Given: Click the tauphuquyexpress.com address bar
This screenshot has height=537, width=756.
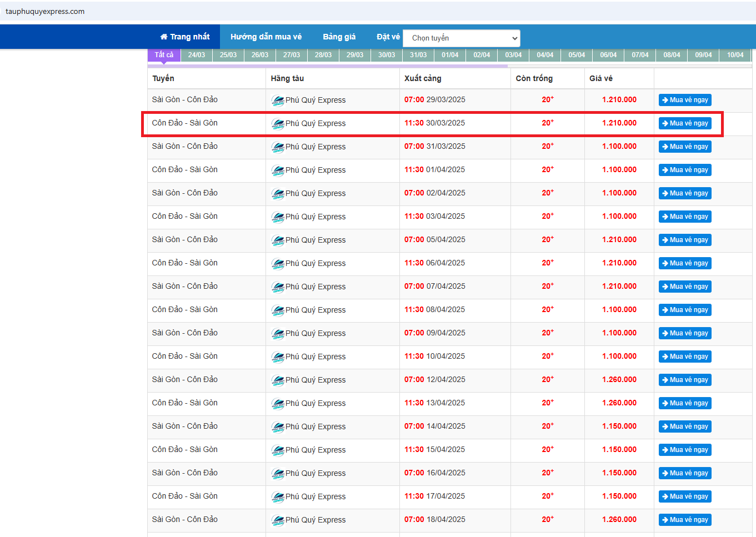Looking at the screenshot, I should click(x=378, y=11).
